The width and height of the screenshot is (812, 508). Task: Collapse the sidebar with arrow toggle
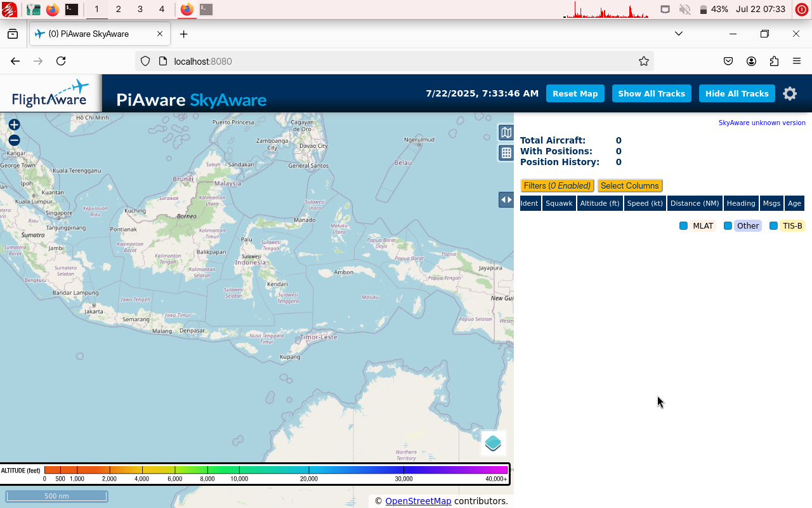pyautogui.click(x=506, y=200)
